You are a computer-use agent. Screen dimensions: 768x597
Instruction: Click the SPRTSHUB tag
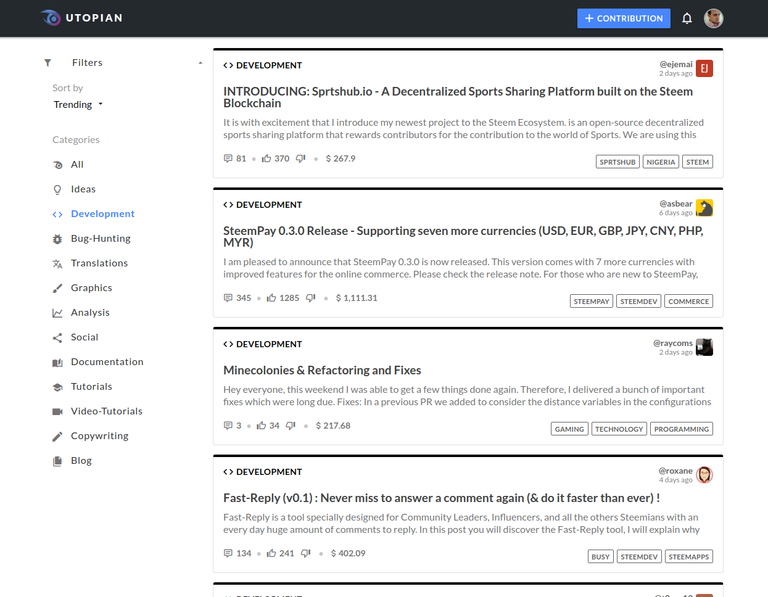pyautogui.click(x=617, y=162)
